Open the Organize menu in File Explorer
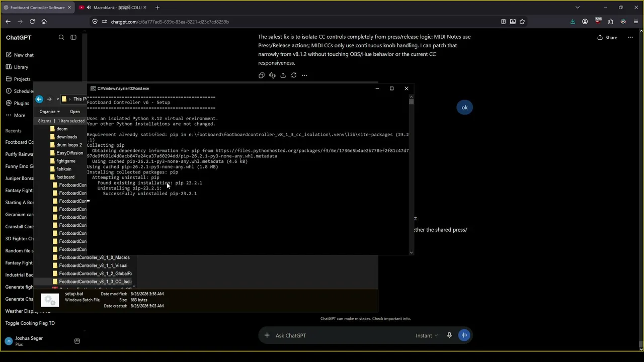The image size is (644, 362). [49, 112]
